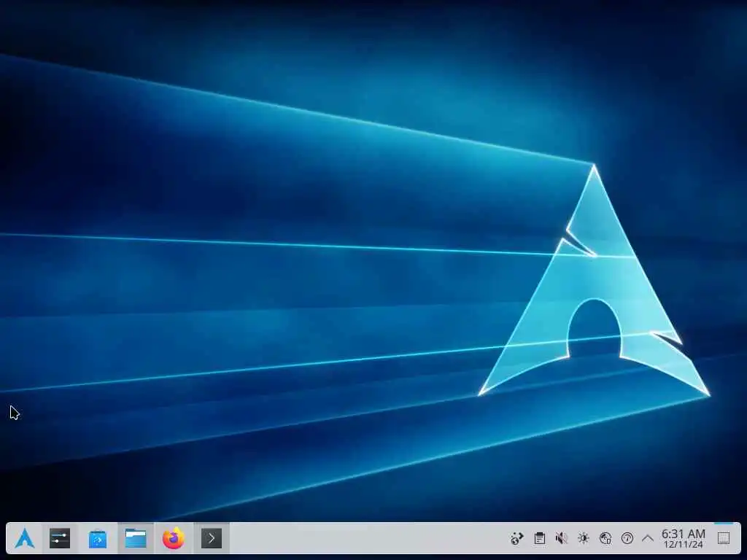The height and width of the screenshot is (560, 747).
Task: Open the Konsole terminal launcher
Action: tap(212, 538)
